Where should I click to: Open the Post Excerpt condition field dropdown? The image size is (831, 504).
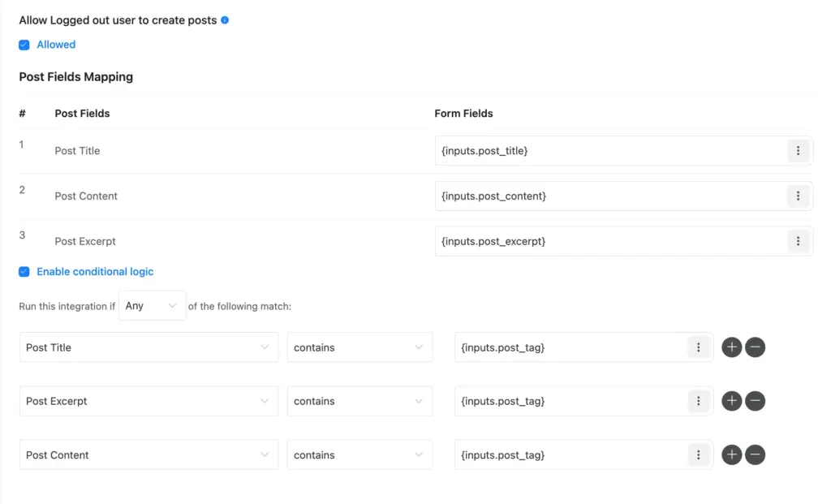pyautogui.click(x=149, y=401)
